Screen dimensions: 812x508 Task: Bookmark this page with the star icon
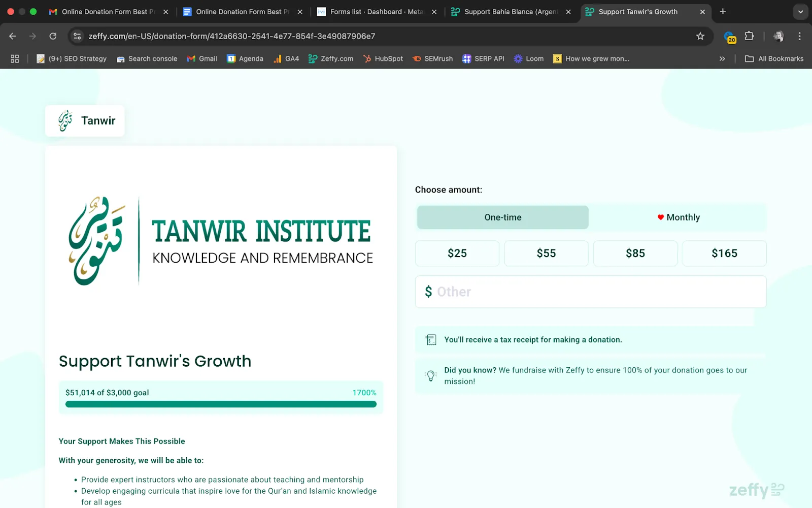700,36
